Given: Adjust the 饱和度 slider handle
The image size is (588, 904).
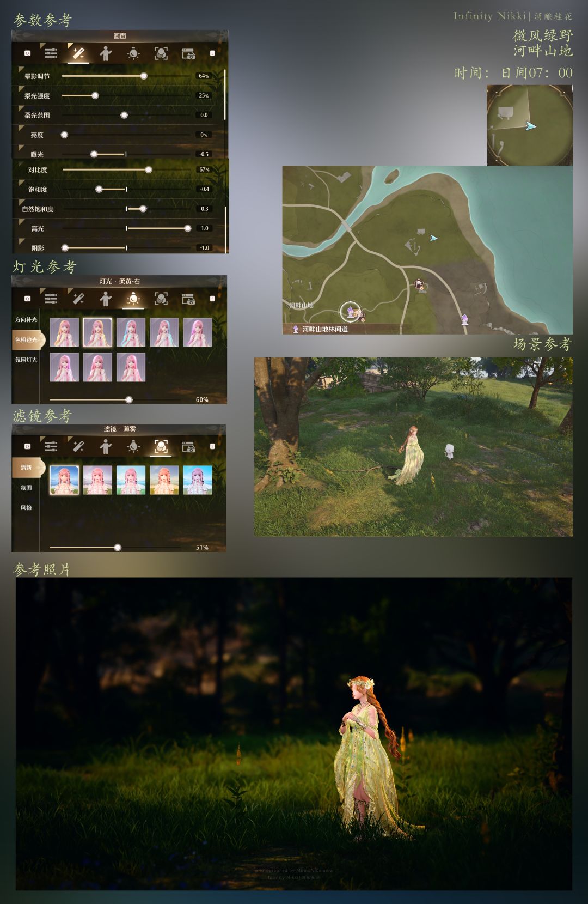Looking at the screenshot, I should pyautogui.click(x=99, y=189).
